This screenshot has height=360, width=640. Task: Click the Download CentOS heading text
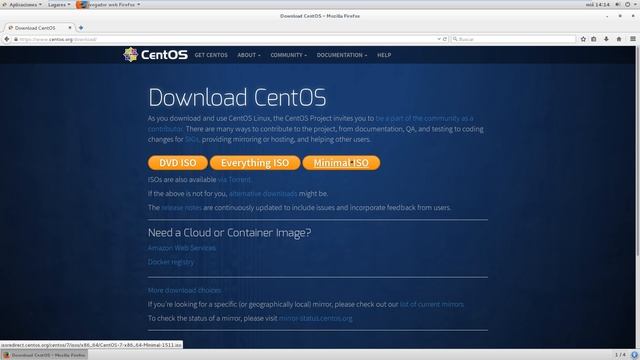click(237, 98)
